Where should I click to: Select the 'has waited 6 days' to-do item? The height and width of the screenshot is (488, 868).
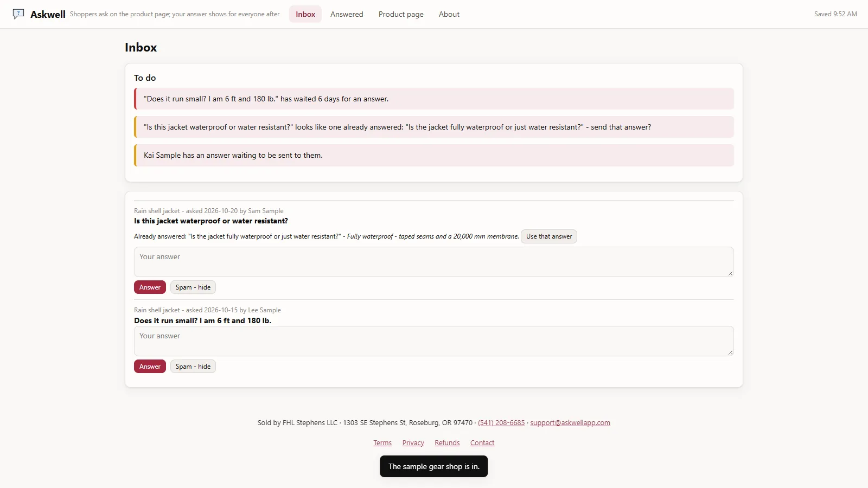point(434,99)
